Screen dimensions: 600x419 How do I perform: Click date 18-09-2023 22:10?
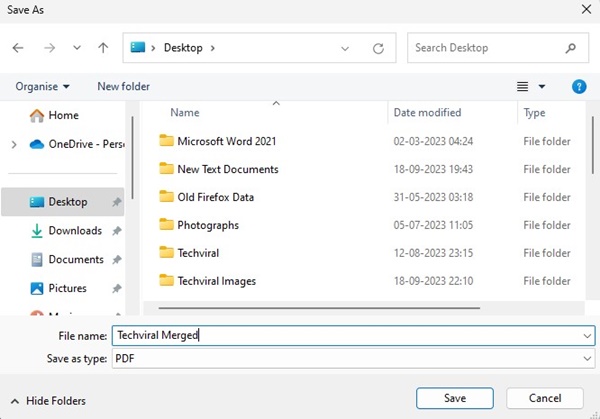tap(433, 281)
